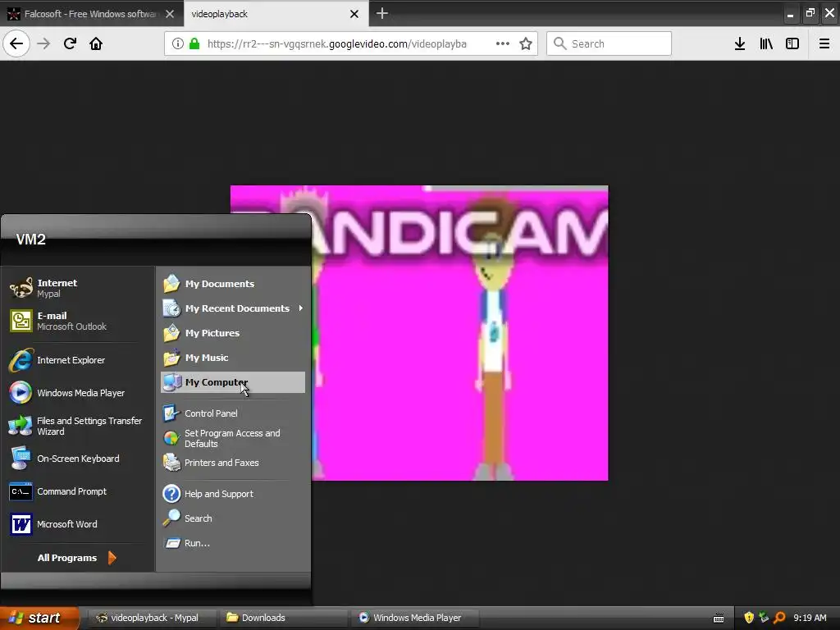The image size is (840, 630).
Task: Switch to videoplayback - Mypal taskbar button
Action: coord(153,618)
